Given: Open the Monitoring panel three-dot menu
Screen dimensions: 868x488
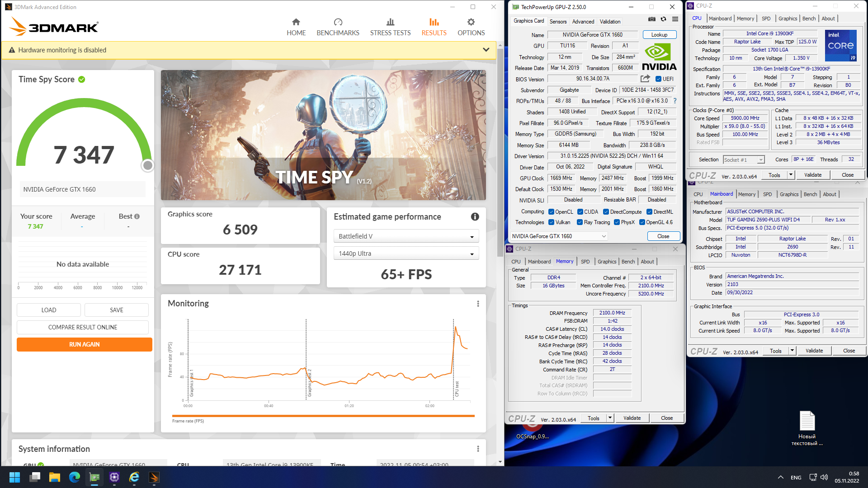Looking at the screenshot, I should pos(478,304).
